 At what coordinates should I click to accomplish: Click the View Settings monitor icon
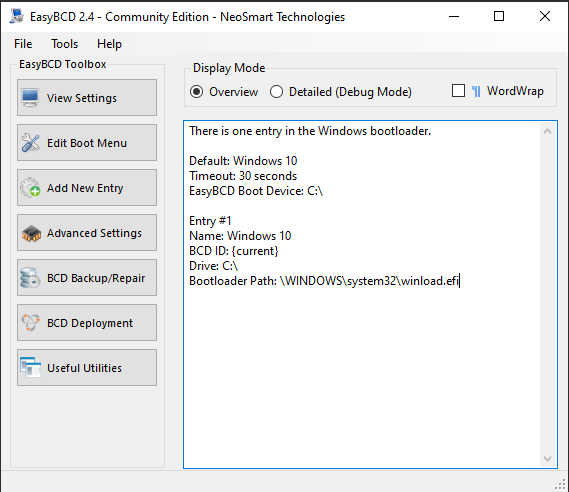click(x=30, y=98)
